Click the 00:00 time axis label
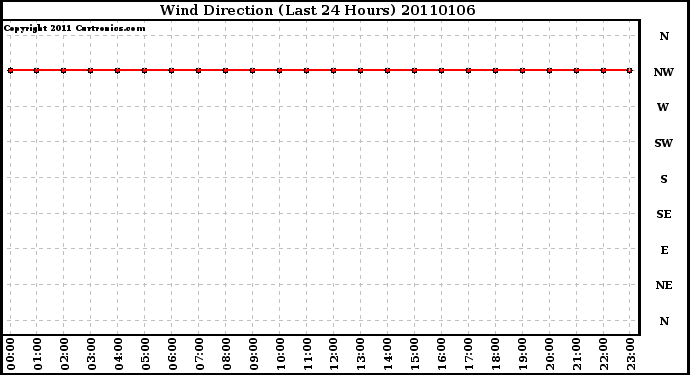The height and width of the screenshot is (375, 690). pyautogui.click(x=11, y=354)
